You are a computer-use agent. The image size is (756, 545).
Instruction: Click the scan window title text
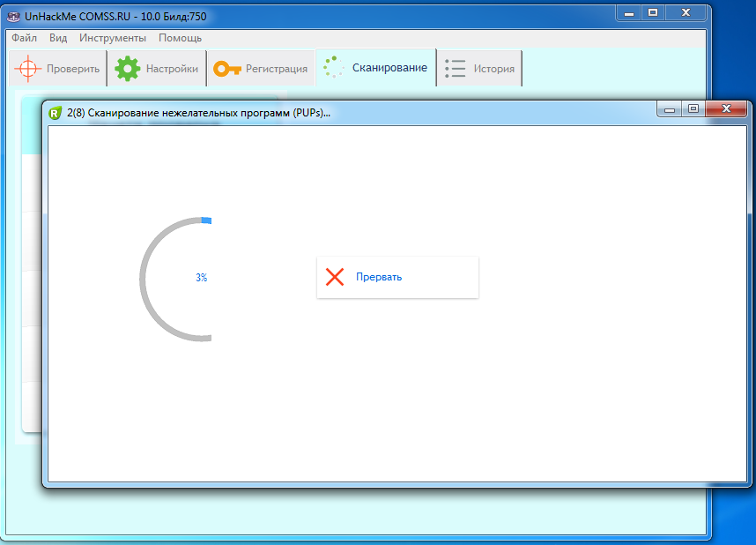pos(198,113)
